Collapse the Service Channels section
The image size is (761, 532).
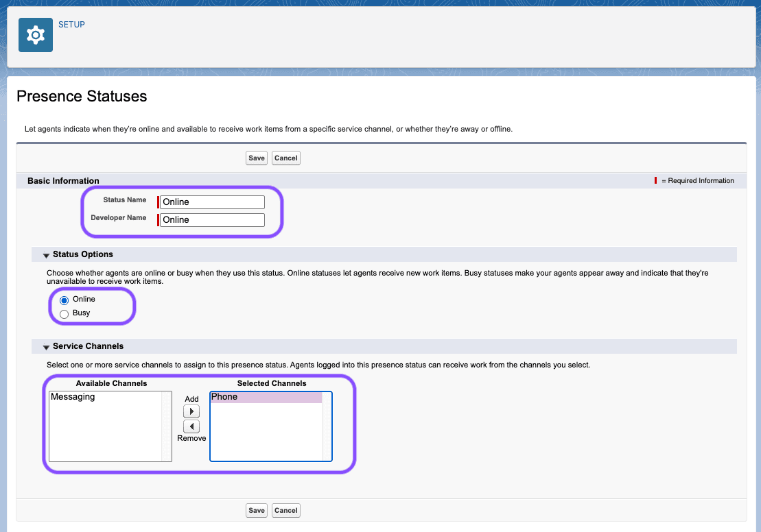(46, 346)
